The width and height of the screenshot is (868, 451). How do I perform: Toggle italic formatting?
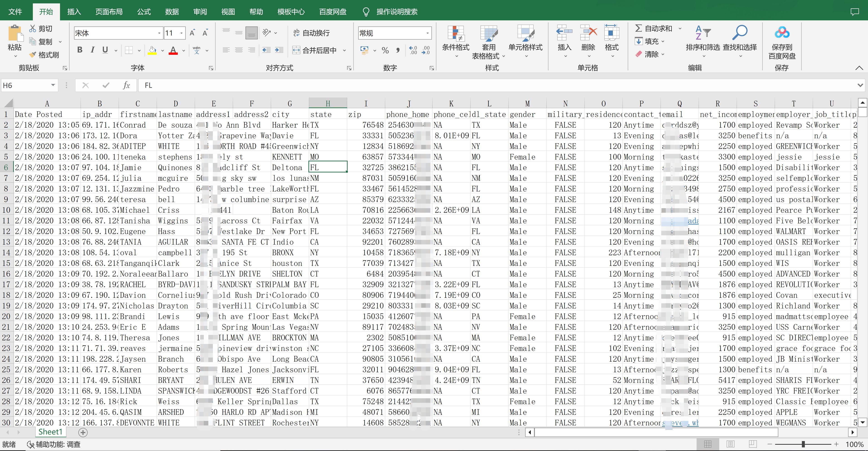coord(92,50)
